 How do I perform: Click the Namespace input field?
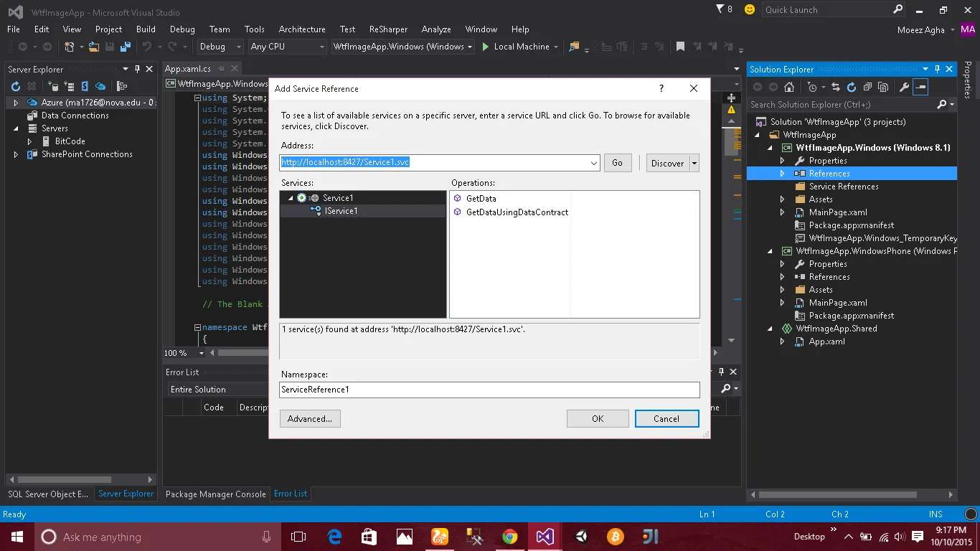click(x=489, y=390)
